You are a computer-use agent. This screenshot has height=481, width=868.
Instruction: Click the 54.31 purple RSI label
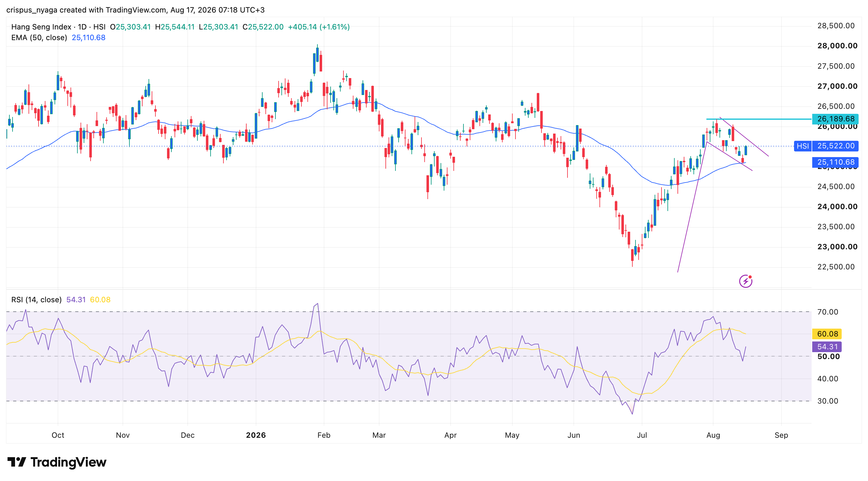pos(827,346)
